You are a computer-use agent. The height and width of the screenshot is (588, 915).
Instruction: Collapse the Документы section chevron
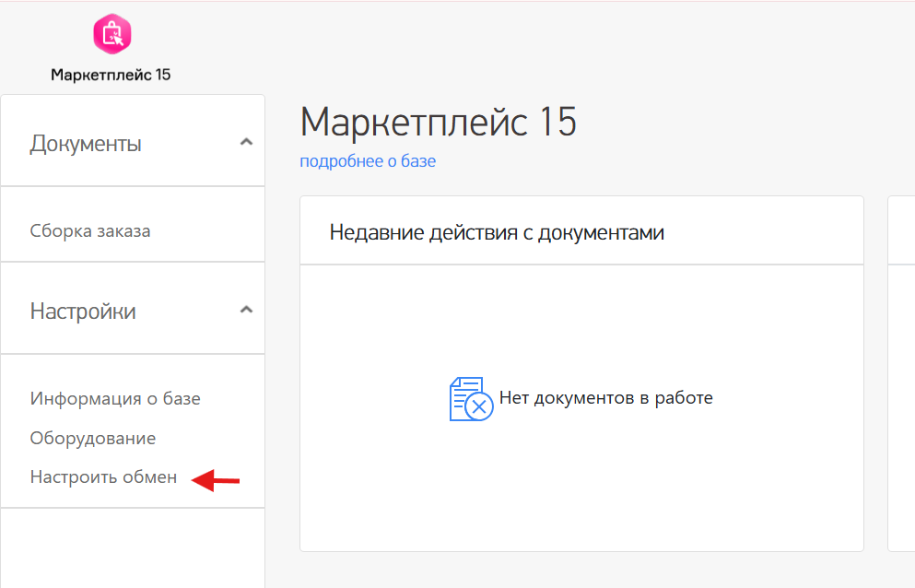pyautogui.click(x=246, y=142)
